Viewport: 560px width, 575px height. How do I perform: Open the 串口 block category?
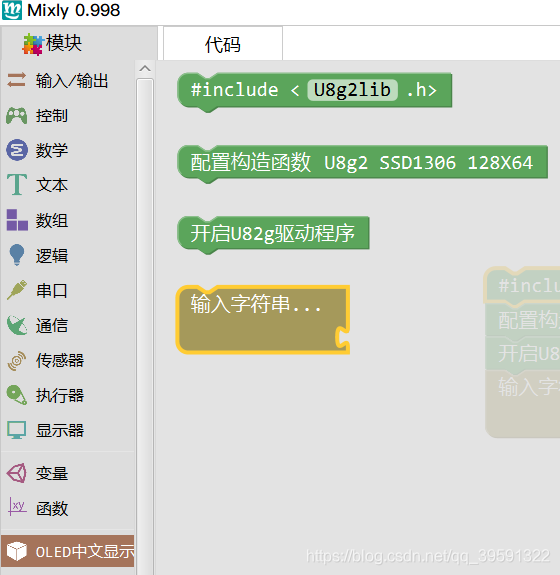point(68,290)
